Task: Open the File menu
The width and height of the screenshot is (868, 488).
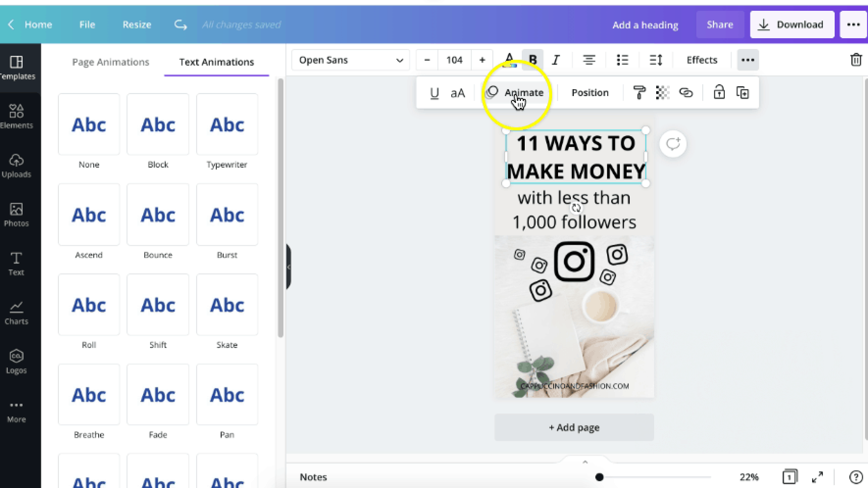Action: 87,24
